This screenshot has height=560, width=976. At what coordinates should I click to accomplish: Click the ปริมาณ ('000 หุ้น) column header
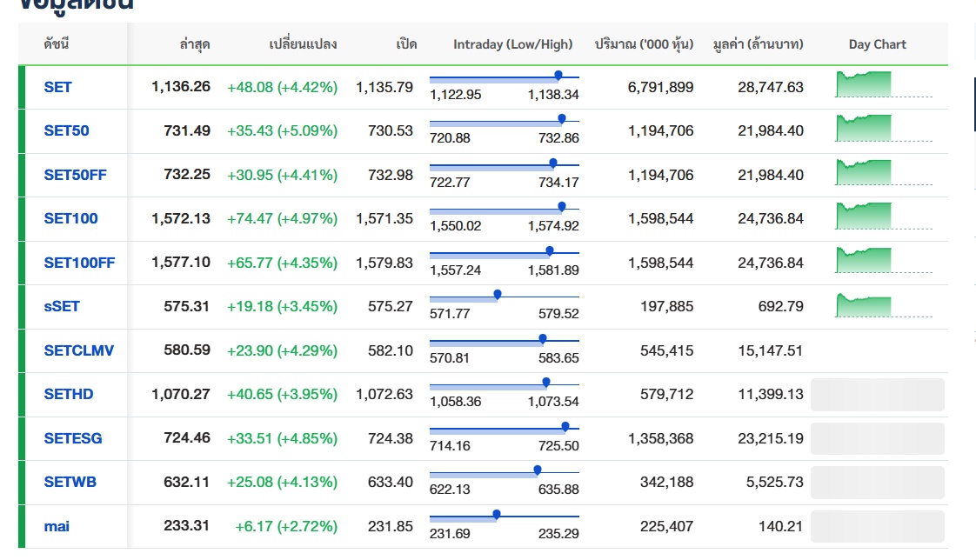(x=644, y=44)
